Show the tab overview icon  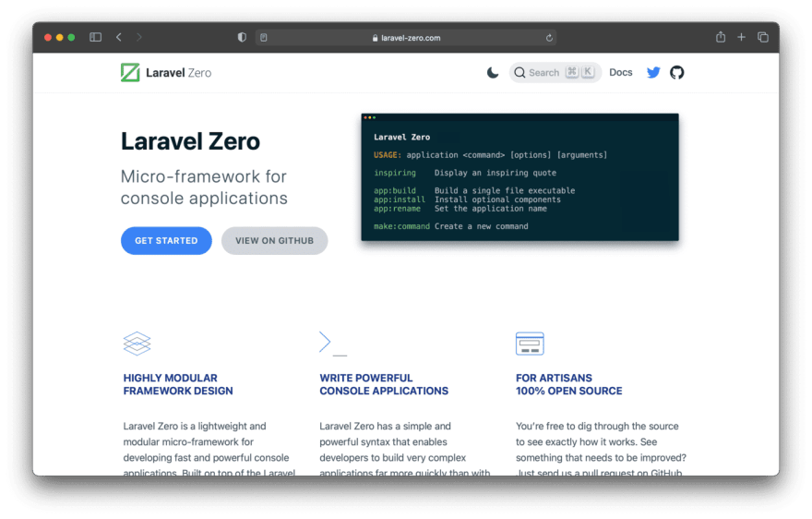(x=763, y=37)
